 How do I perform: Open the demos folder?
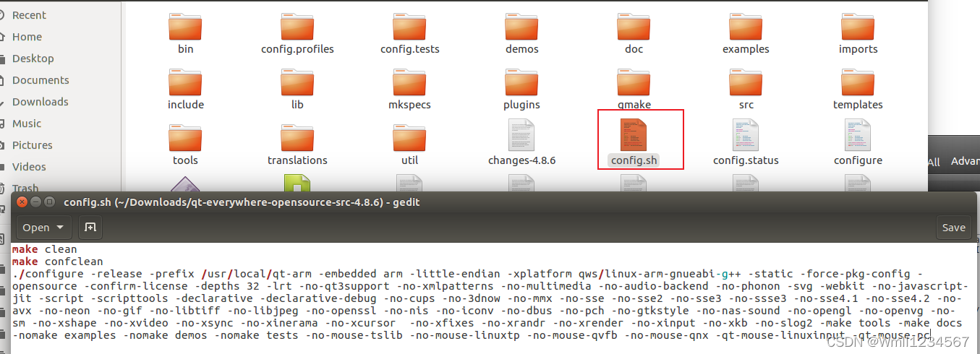(521, 33)
